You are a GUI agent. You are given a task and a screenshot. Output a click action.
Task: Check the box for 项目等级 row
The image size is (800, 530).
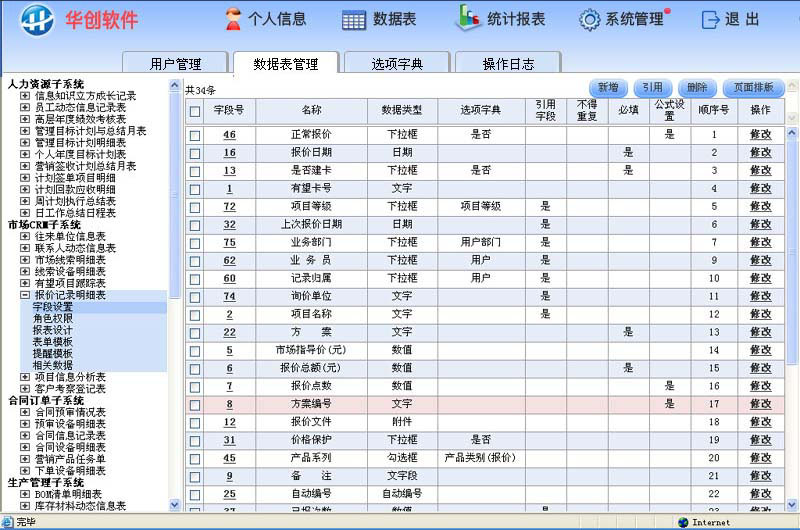pos(195,208)
